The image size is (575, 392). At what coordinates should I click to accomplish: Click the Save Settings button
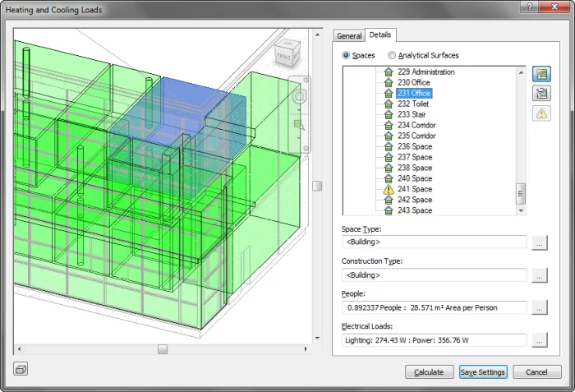(x=483, y=372)
